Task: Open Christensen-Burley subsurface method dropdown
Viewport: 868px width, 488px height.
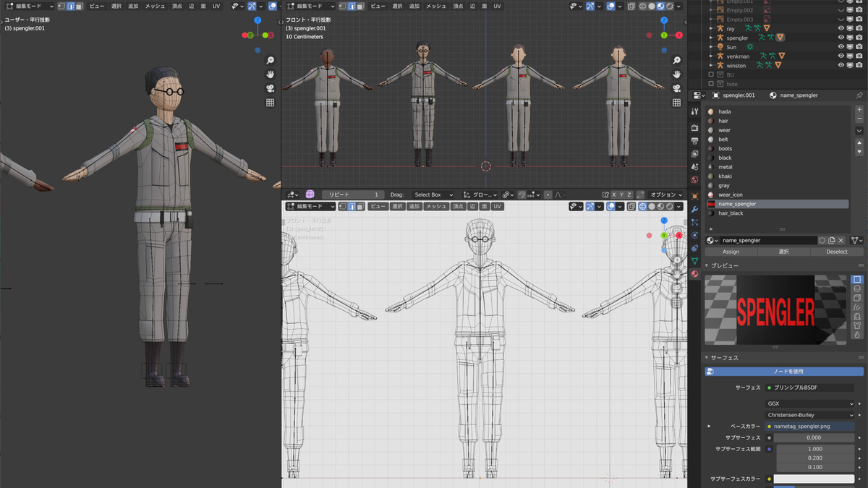Action: (810, 416)
